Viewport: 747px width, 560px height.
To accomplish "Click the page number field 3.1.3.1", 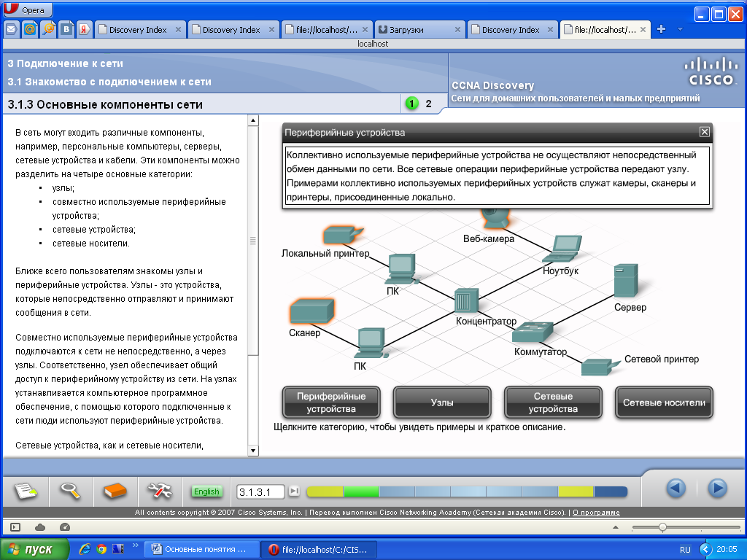I will pos(260,492).
